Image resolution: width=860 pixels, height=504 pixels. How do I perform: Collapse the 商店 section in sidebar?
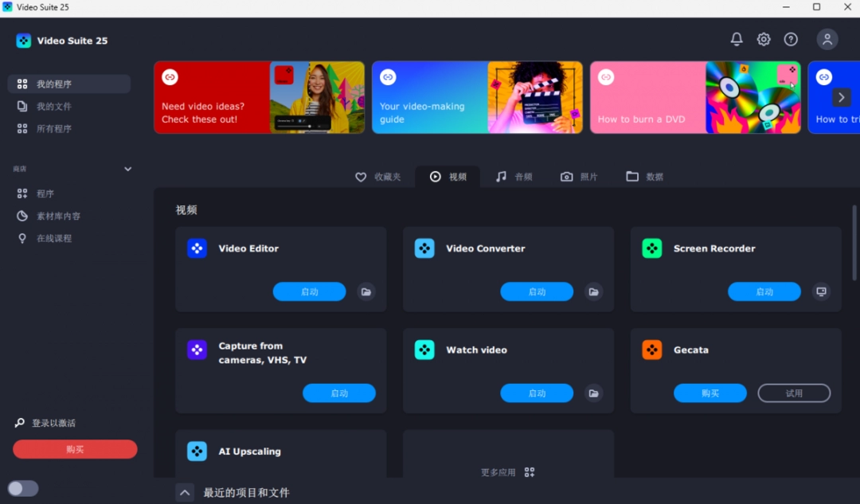(x=127, y=169)
